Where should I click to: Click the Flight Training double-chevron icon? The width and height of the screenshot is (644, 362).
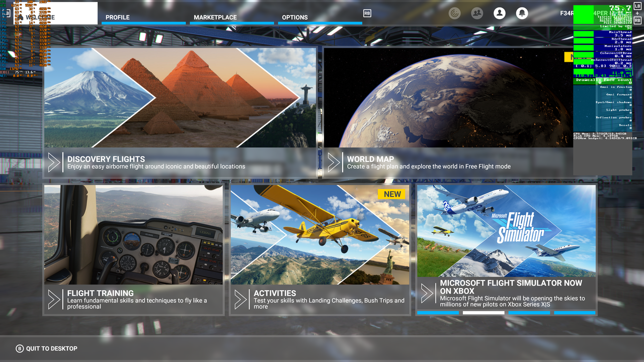(x=54, y=300)
